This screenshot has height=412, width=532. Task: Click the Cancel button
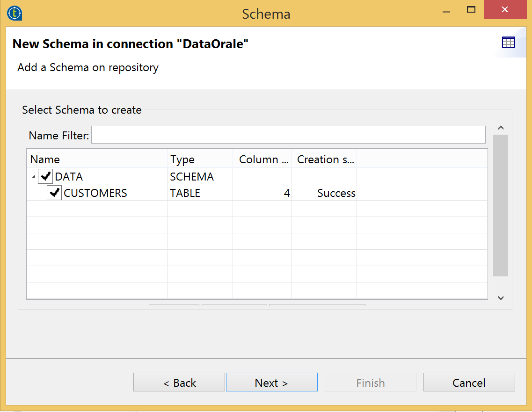pyautogui.click(x=469, y=382)
